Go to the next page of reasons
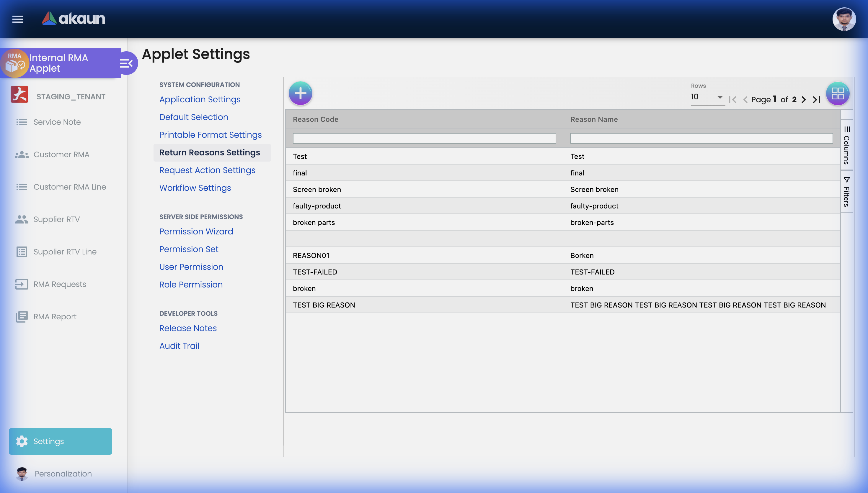The height and width of the screenshot is (493, 868). pyautogui.click(x=804, y=100)
